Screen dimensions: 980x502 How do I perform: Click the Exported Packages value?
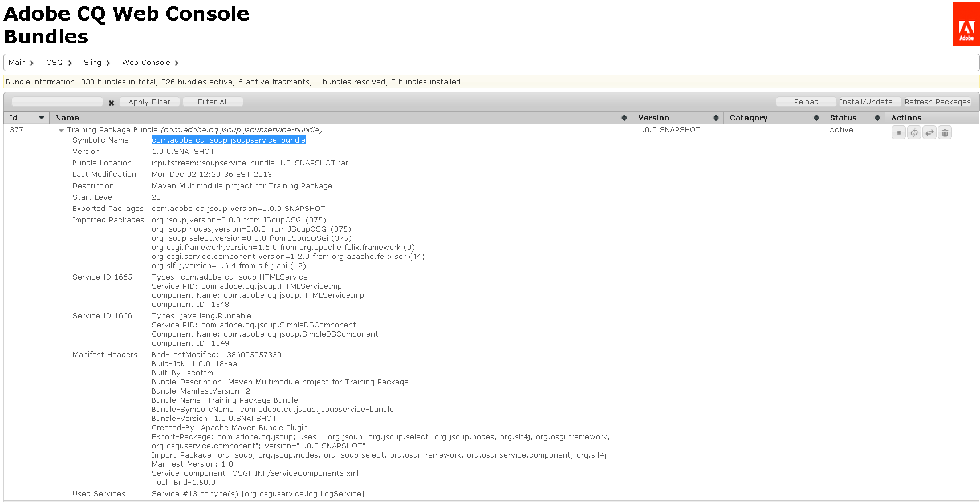(238, 209)
